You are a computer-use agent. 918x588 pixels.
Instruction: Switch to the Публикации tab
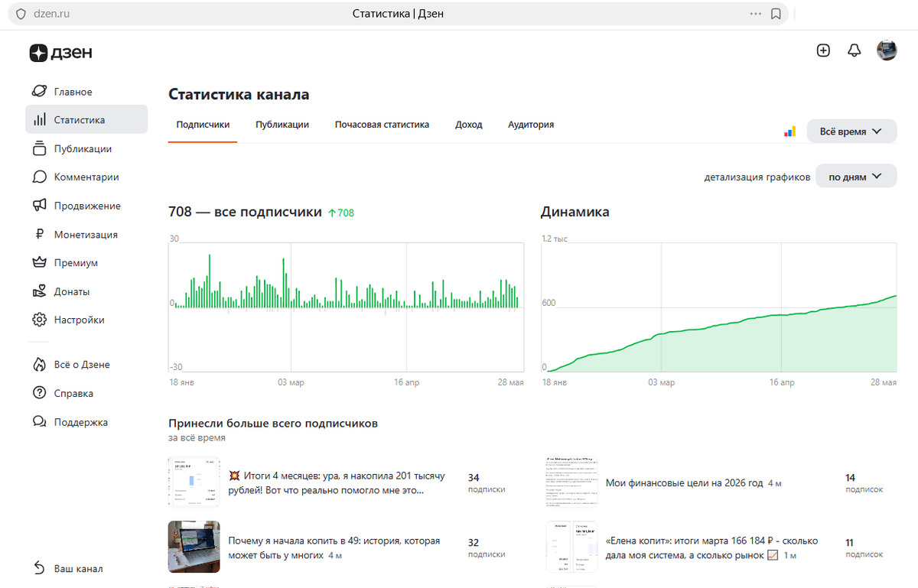pos(282,125)
